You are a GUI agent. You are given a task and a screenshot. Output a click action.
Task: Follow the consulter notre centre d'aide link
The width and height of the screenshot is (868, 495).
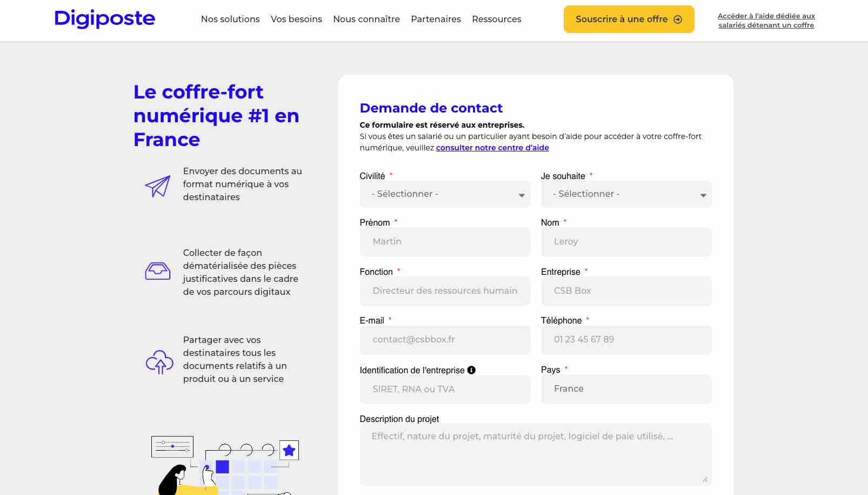pos(492,148)
